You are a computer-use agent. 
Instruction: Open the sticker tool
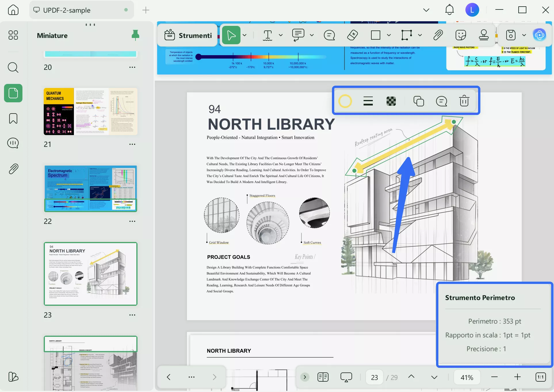click(461, 35)
